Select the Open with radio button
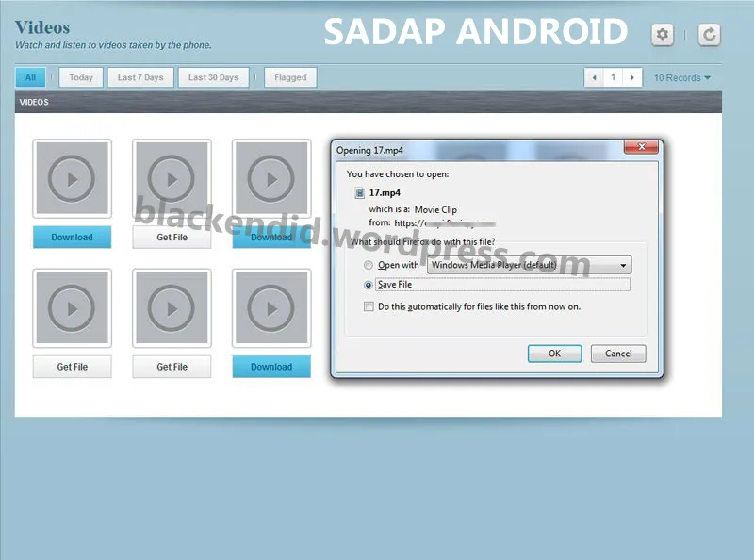The width and height of the screenshot is (754, 560). point(369,265)
